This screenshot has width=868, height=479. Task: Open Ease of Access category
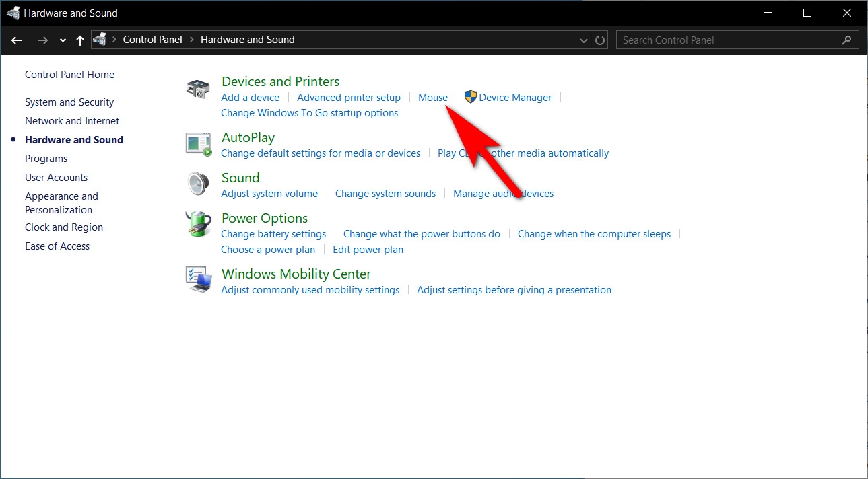[57, 246]
